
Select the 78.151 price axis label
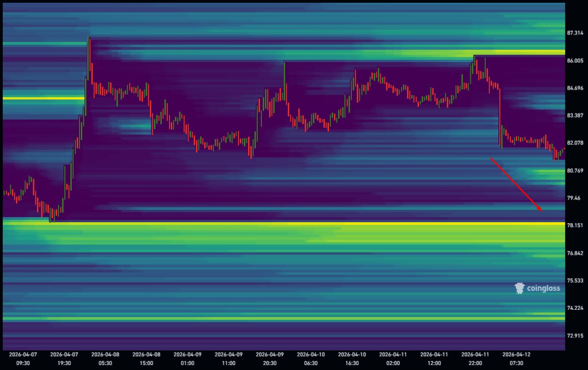coord(575,225)
